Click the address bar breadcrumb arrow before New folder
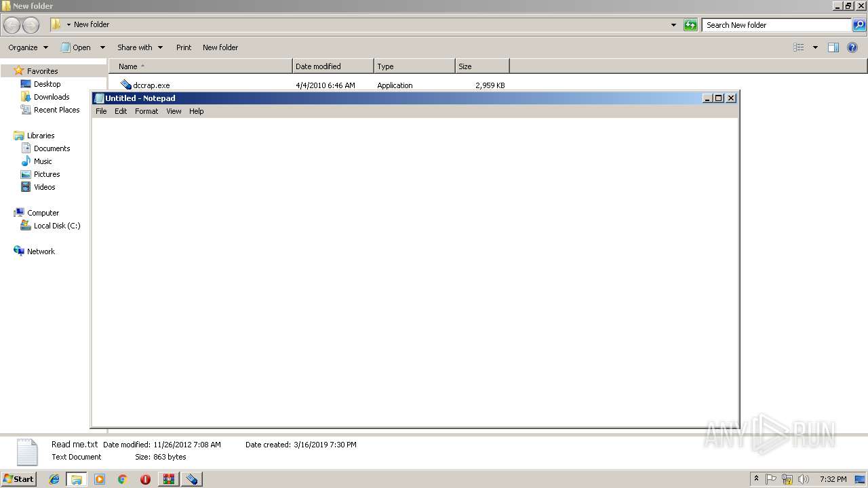The height and width of the screenshot is (488, 868). click(x=68, y=25)
